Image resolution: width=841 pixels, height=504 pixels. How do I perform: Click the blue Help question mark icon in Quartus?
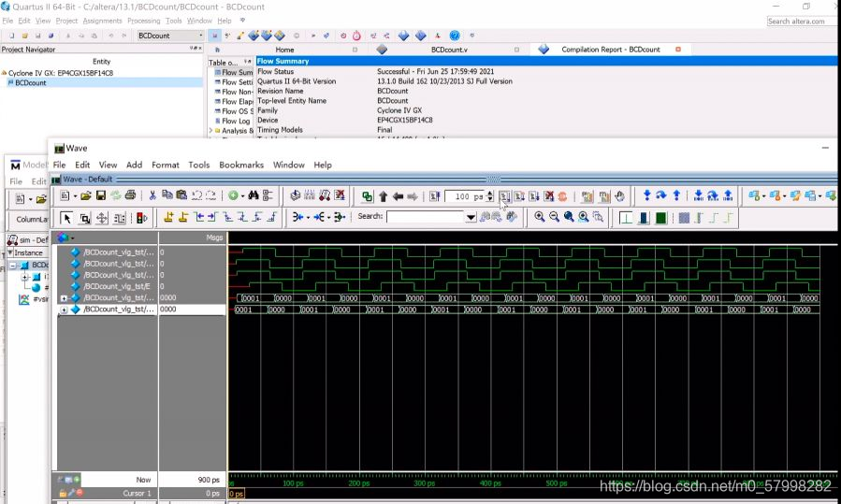click(455, 36)
